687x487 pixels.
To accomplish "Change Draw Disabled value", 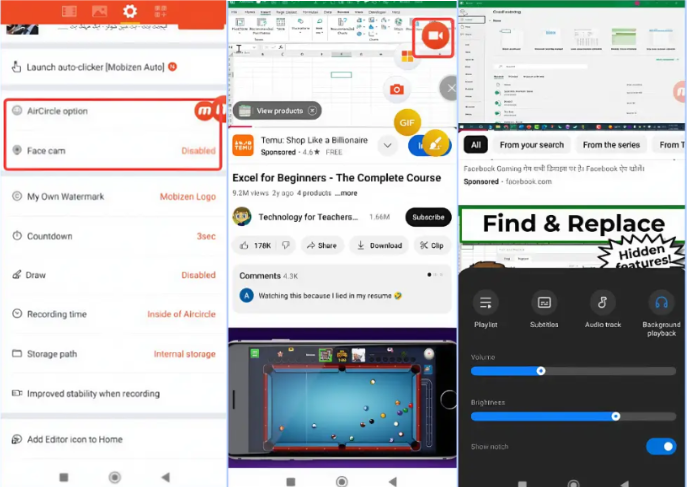I will [x=198, y=275].
